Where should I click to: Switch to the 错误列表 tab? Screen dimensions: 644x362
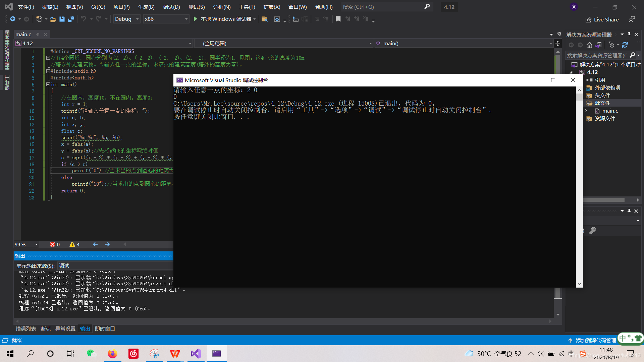coord(25,328)
